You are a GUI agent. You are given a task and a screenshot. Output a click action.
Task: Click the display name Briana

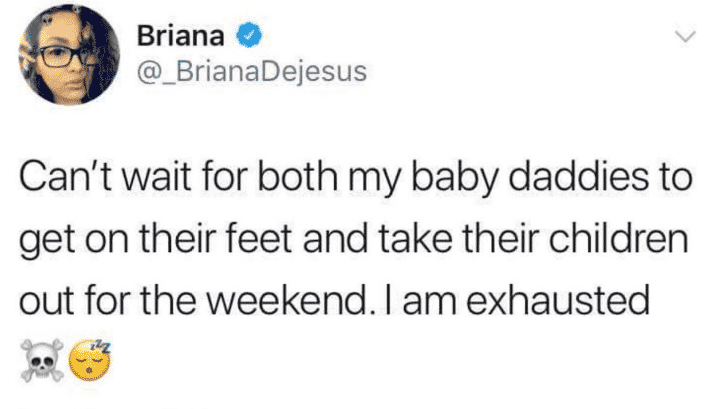[x=181, y=36]
